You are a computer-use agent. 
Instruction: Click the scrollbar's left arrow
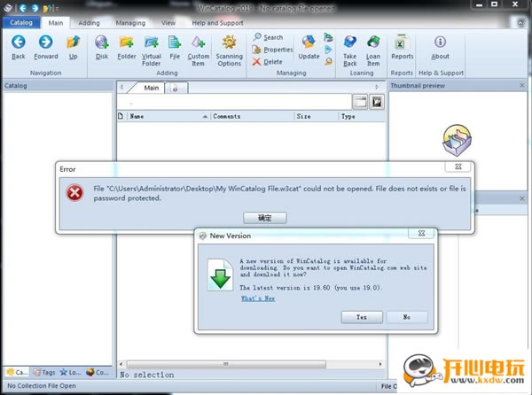[x=121, y=364]
